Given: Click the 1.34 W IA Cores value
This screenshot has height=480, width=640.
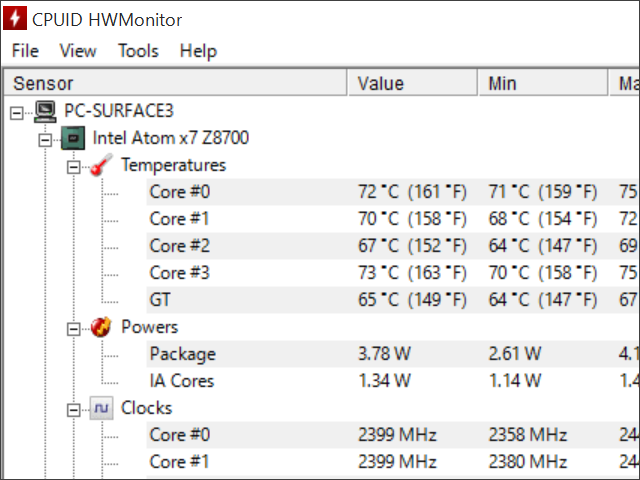Looking at the screenshot, I should [384, 381].
